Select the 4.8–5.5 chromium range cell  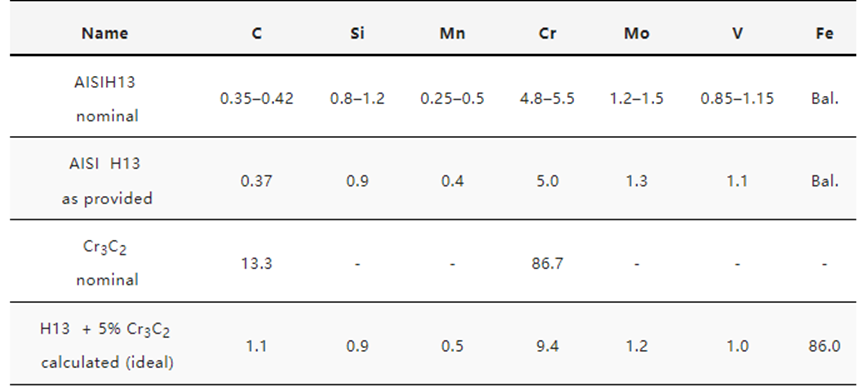pos(547,99)
